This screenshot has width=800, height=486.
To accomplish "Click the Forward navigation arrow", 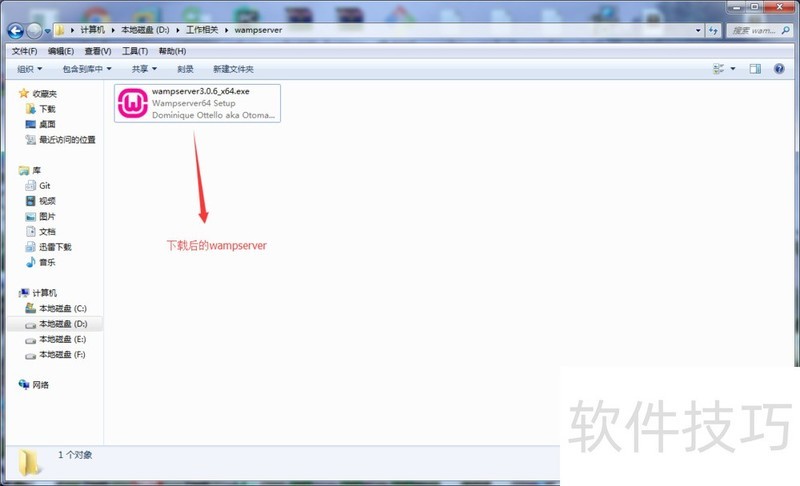I will [34, 31].
